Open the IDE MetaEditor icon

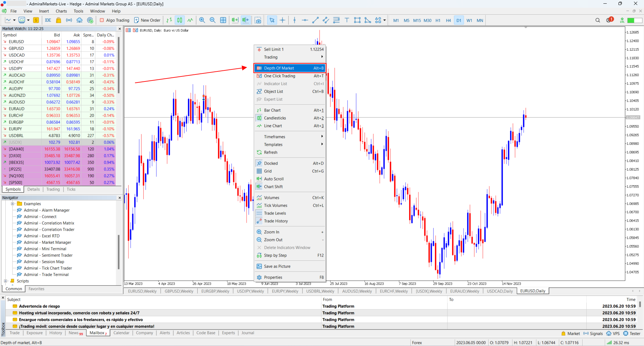48,20
